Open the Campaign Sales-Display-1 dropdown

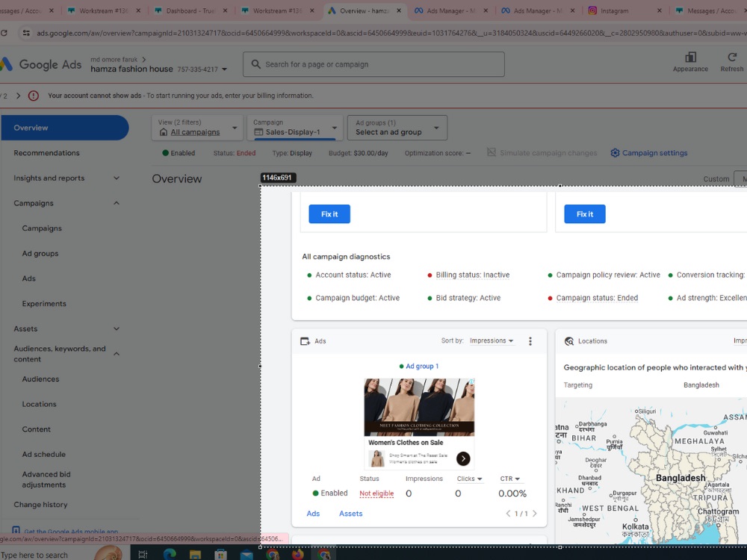pyautogui.click(x=295, y=128)
